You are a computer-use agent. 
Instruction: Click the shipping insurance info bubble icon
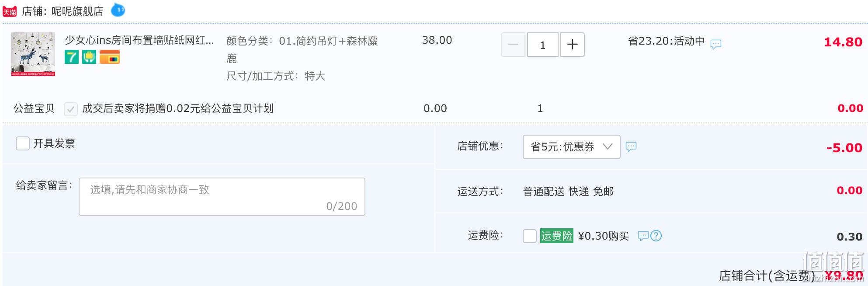643,236
